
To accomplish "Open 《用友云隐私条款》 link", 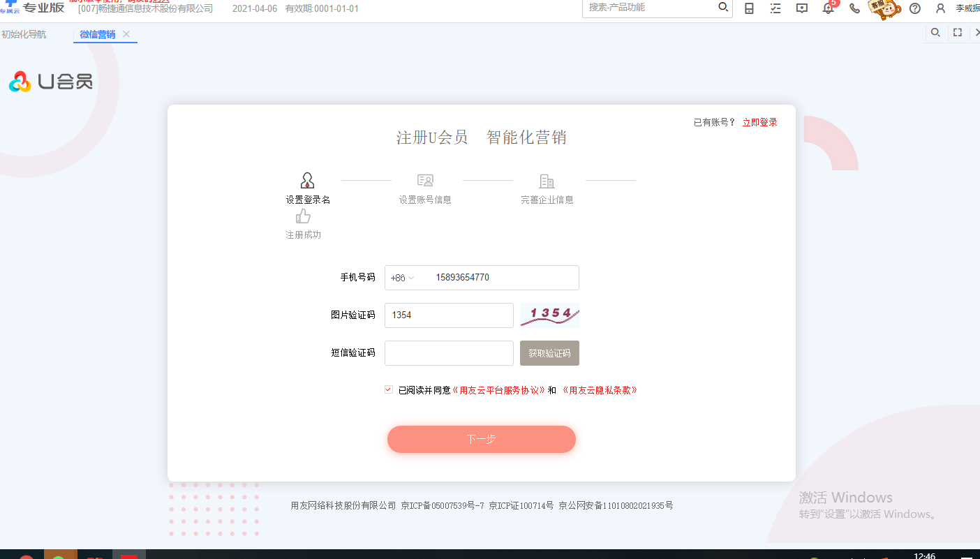I will click(x=600, y=390).
